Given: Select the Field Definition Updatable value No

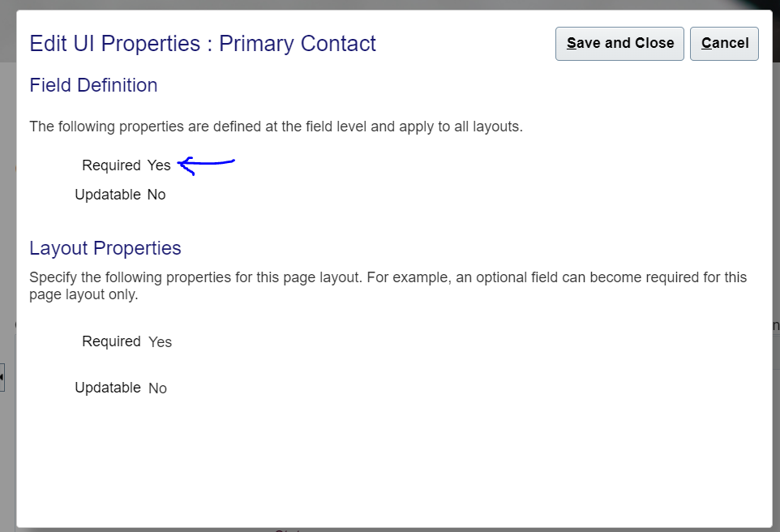Looking at the screenshot, I should [x=156, y=195].
